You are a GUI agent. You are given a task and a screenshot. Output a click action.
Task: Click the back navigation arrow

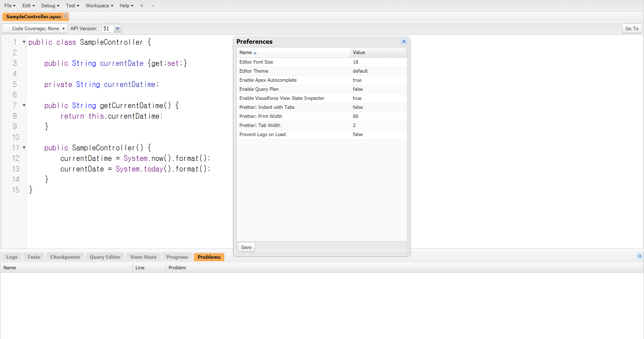142,6
